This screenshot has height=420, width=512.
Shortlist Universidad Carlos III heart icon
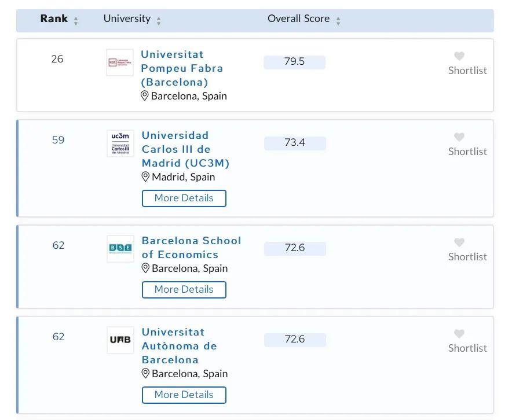(x=459, y=137)
